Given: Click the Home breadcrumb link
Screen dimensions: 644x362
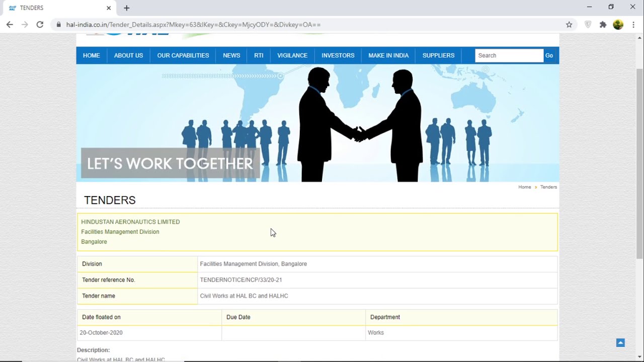Looking at the screenshot, I should [x=525, y=187].
